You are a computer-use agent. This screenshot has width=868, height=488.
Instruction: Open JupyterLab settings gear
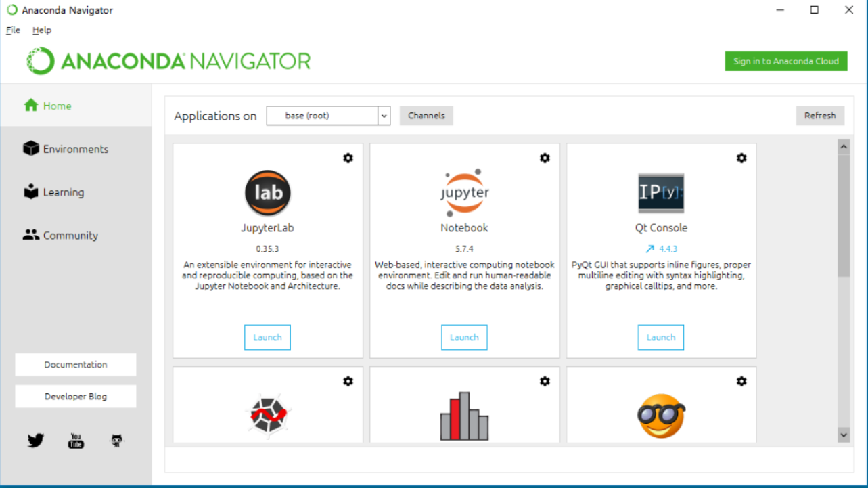348,158
